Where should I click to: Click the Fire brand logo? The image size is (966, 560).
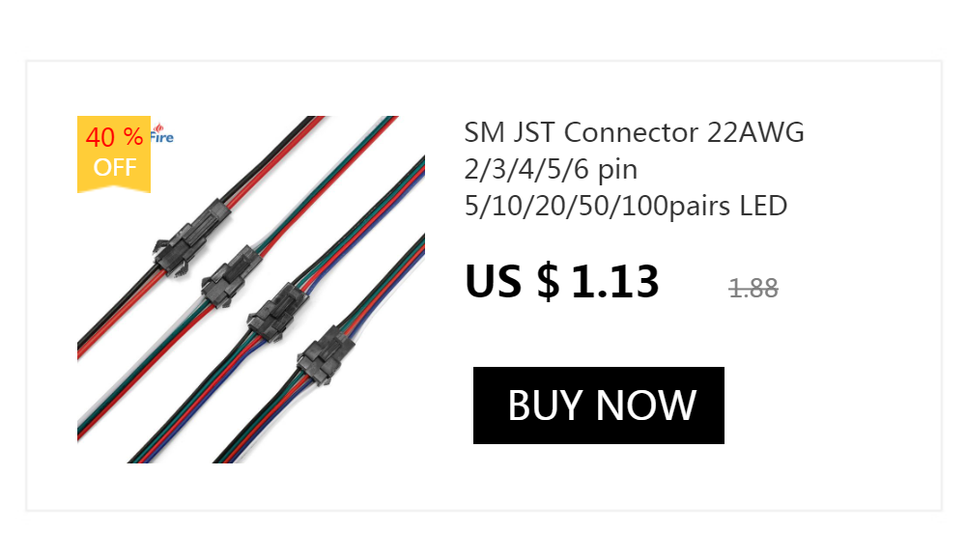(x=162, y=133)
